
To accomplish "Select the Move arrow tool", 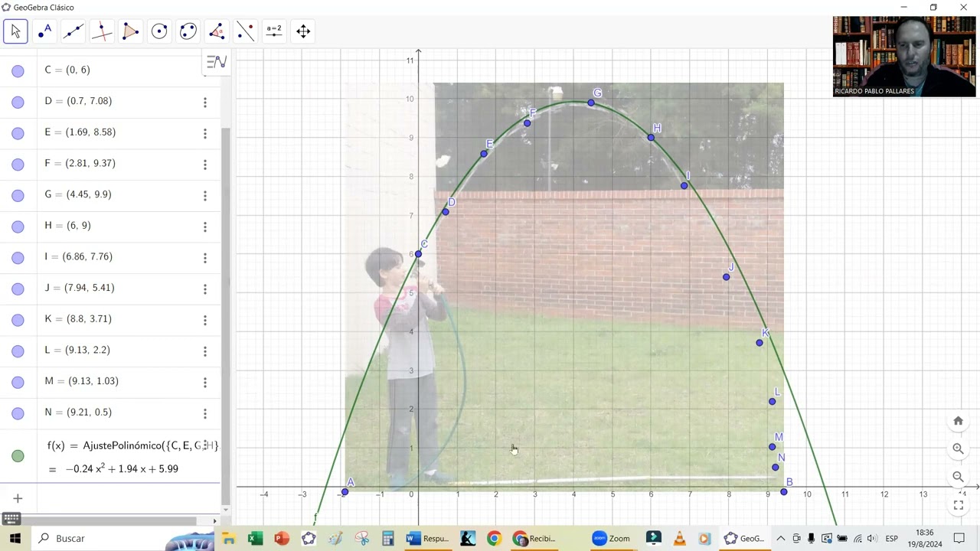I will pos(15,31).
